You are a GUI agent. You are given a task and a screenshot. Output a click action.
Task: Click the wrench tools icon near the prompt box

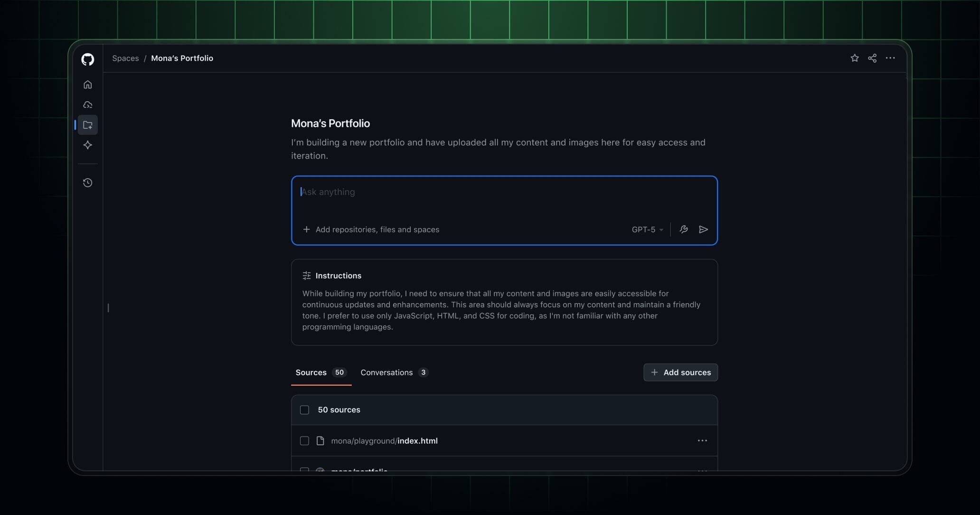(x=684, y=229)
